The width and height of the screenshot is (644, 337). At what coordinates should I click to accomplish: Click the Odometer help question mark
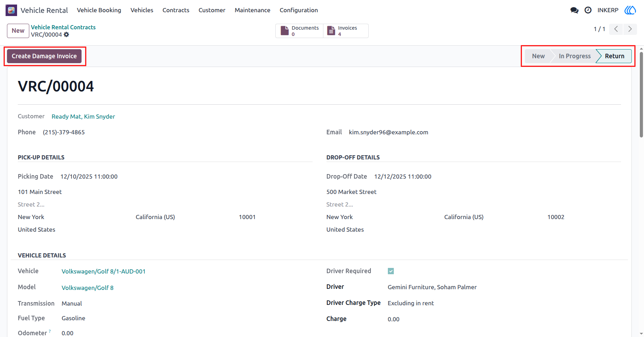(x=50, y=331)
